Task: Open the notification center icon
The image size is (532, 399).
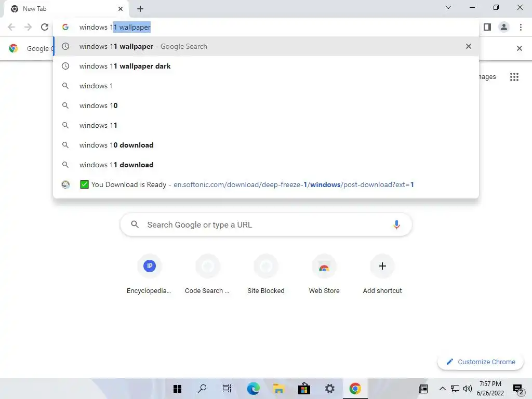Action: point(518,390)
